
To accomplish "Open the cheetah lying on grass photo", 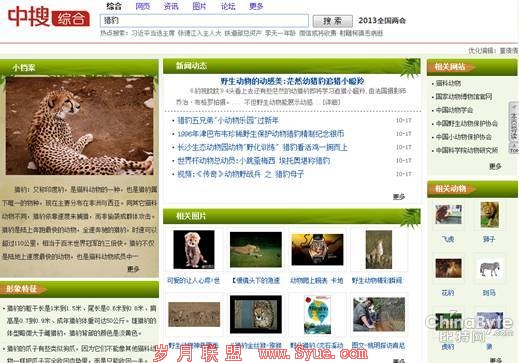I will pos(256,249).
